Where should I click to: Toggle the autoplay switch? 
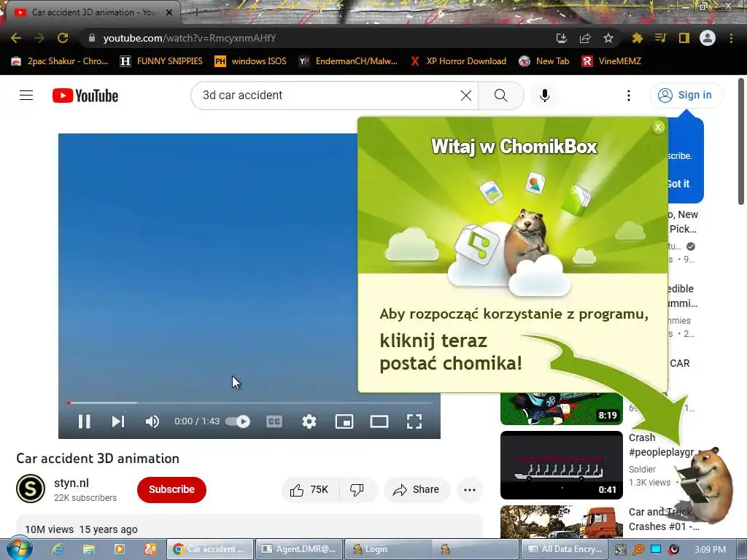point(238,421)
